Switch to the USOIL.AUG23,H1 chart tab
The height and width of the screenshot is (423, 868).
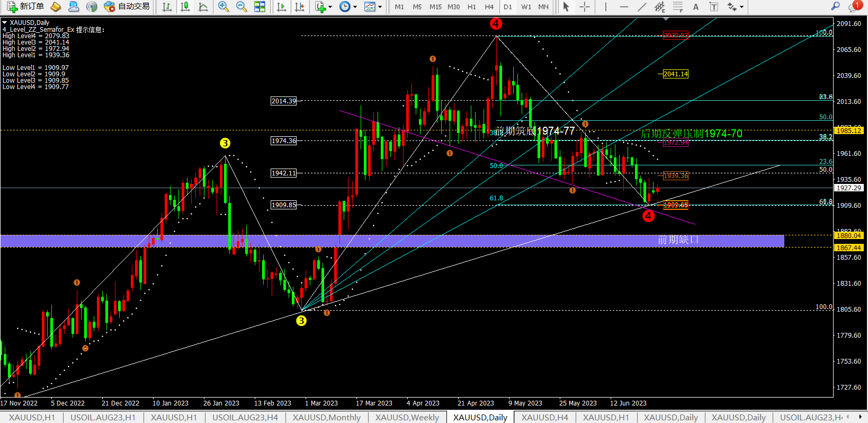(x=103, y=418)
